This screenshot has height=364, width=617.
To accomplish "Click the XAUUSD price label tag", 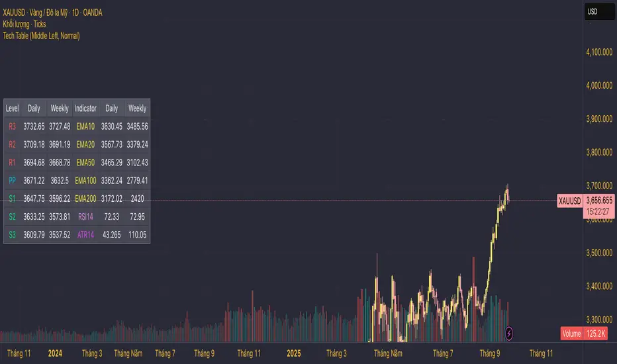I will [569, 201].
